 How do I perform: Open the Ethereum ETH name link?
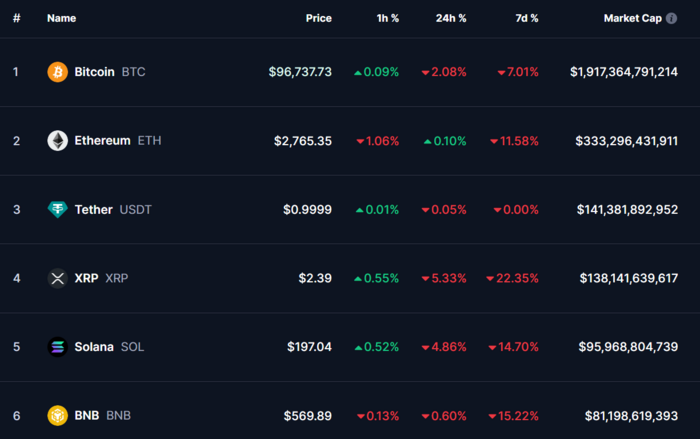click(103, 141)
